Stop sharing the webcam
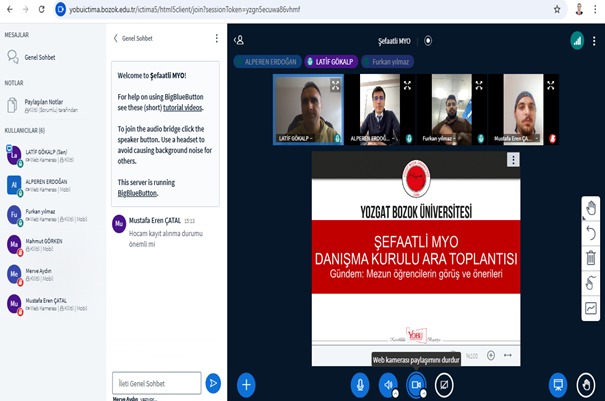 coord(416,384)
